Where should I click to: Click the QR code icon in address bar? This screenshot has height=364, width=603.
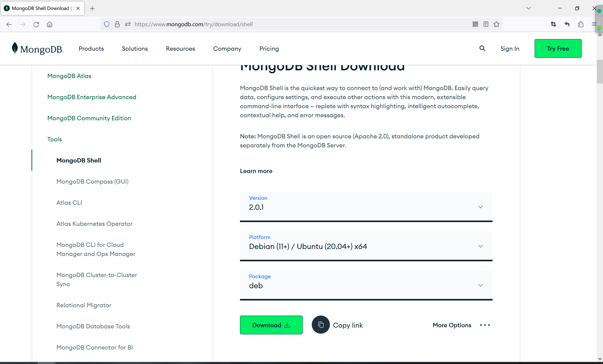tap(475, 24)
